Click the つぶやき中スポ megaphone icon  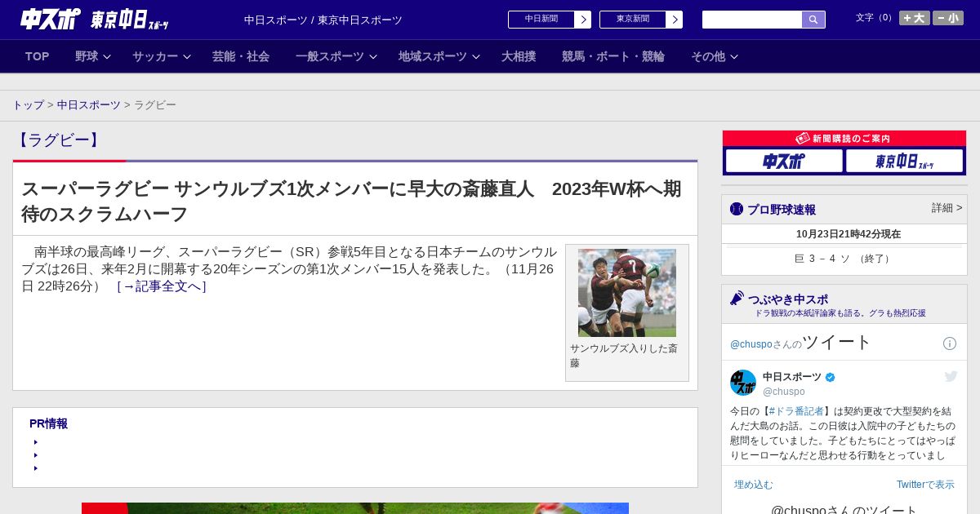pyautogui.click(x=737, y=299)
